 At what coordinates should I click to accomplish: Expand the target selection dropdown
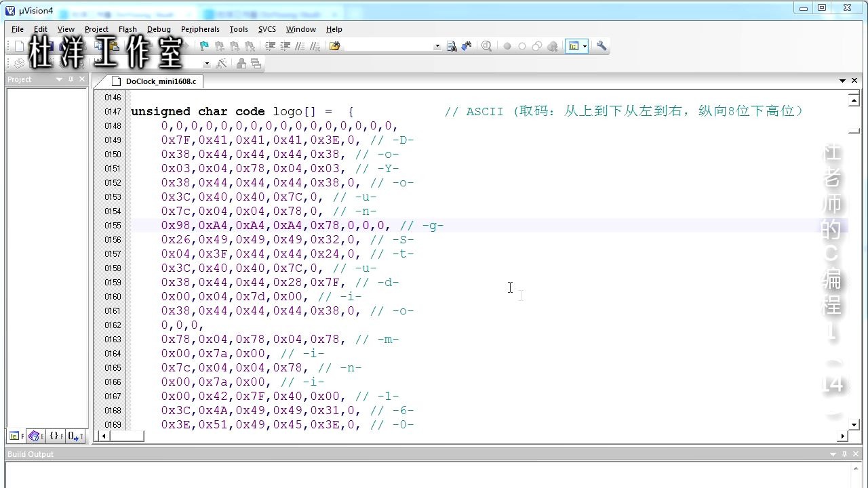pyautogui.click(x=207, y=63)
